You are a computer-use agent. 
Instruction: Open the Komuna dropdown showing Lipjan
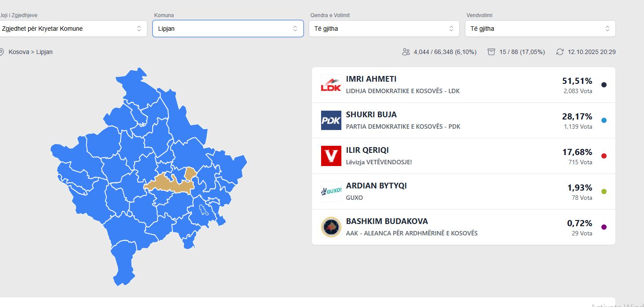tap(228, 29)
